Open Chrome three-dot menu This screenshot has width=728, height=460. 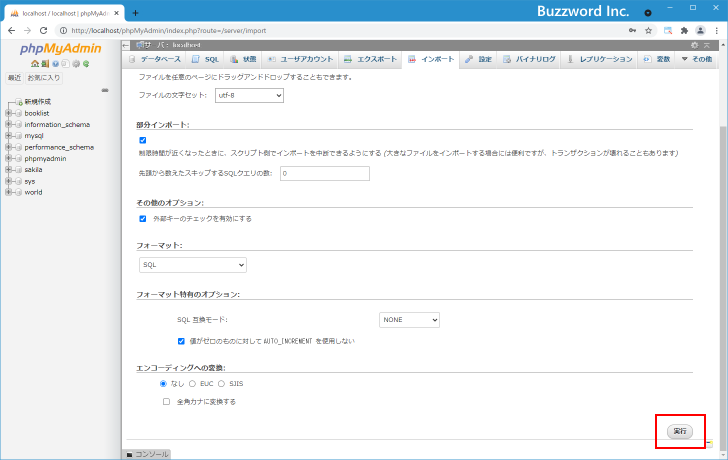(717, 31)
